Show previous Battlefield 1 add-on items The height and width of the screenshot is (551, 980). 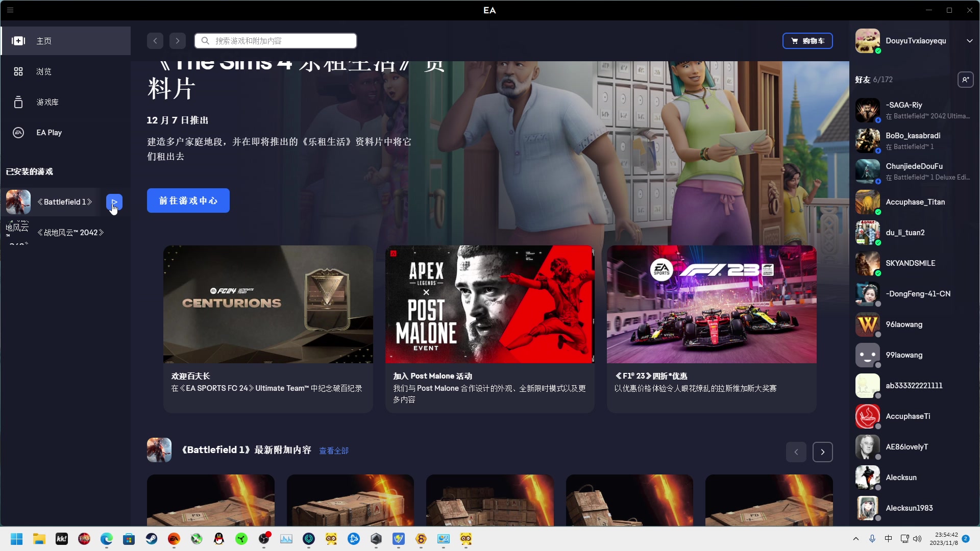click(x=796, y=452)
